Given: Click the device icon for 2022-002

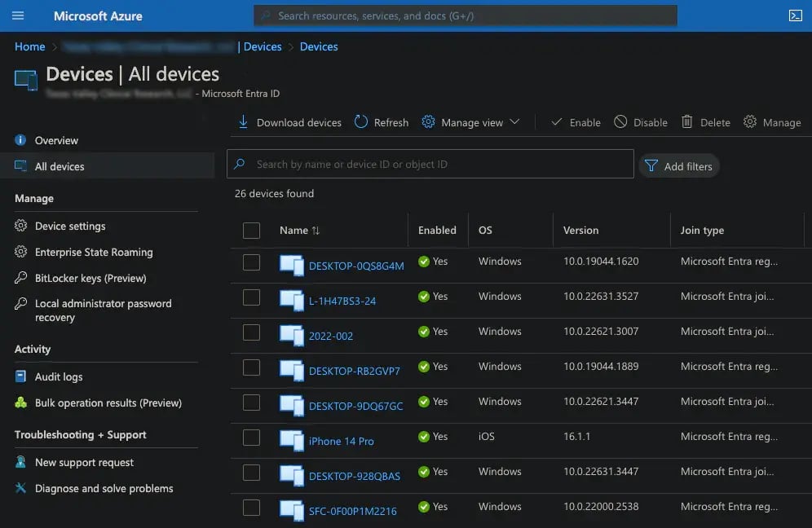Looking at the screenshot, I should click(x=292, y=336).
